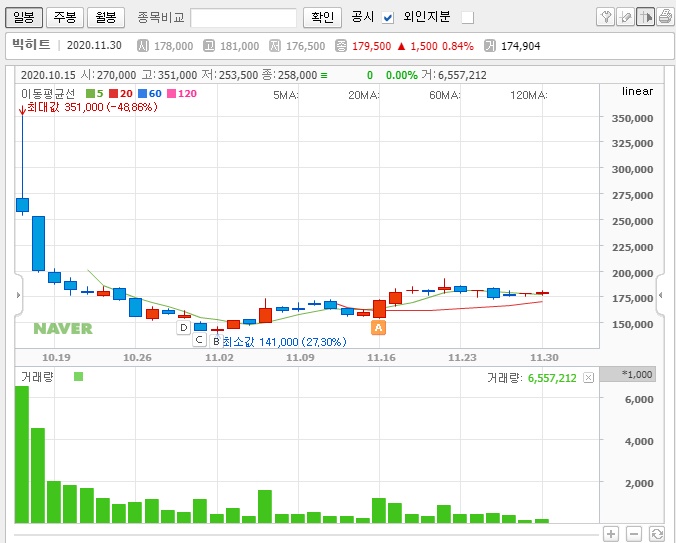Click the 고 high price icon
This screenshot has height=543, width=676.
(209, 46)
